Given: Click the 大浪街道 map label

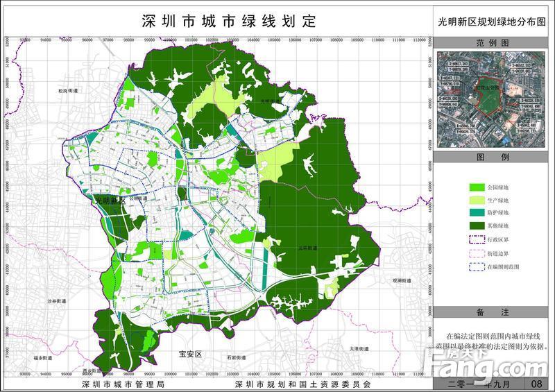Looking at the screenshot, I should (x=359, y=349).
